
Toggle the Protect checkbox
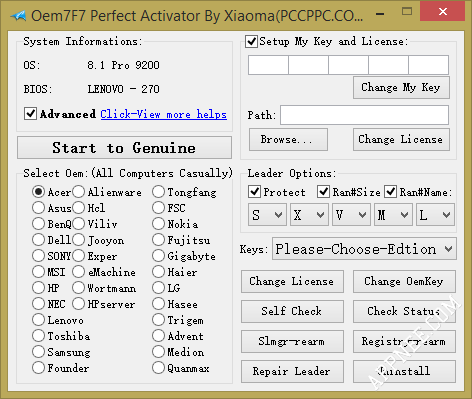point(255,192)
